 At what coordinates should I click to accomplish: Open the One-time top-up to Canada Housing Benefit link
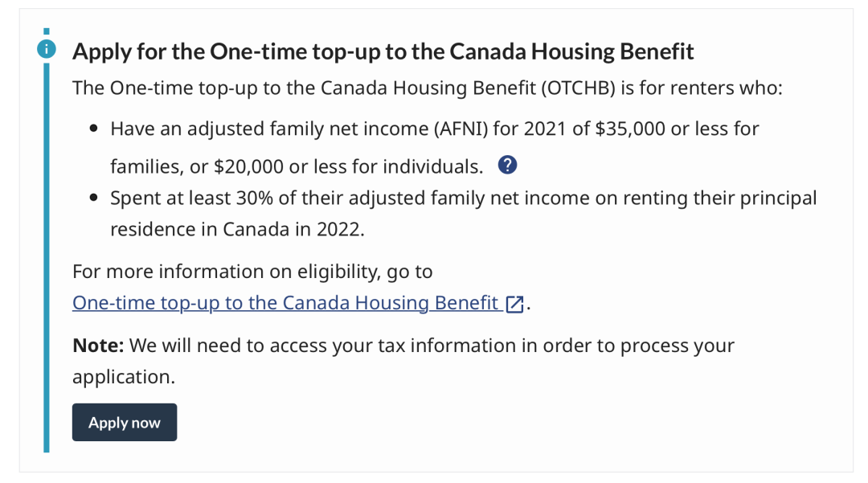pyautogui.click(x=285, y=303)
